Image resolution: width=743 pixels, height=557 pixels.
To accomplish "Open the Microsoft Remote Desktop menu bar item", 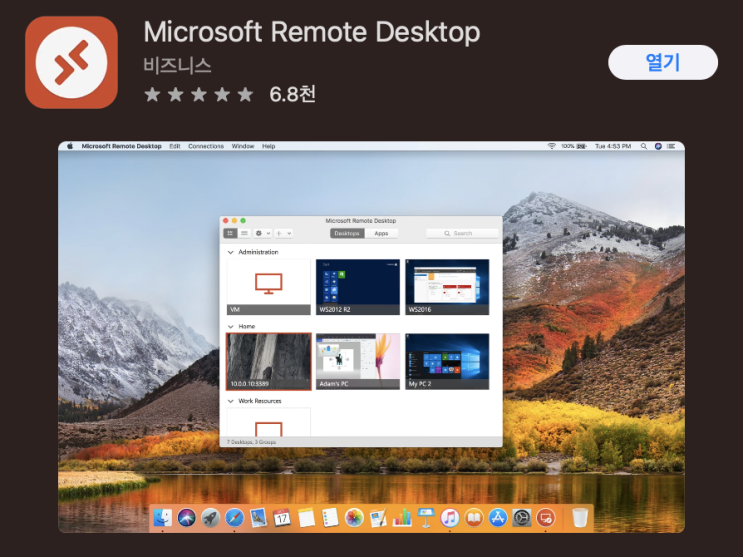I will point(121,146).
